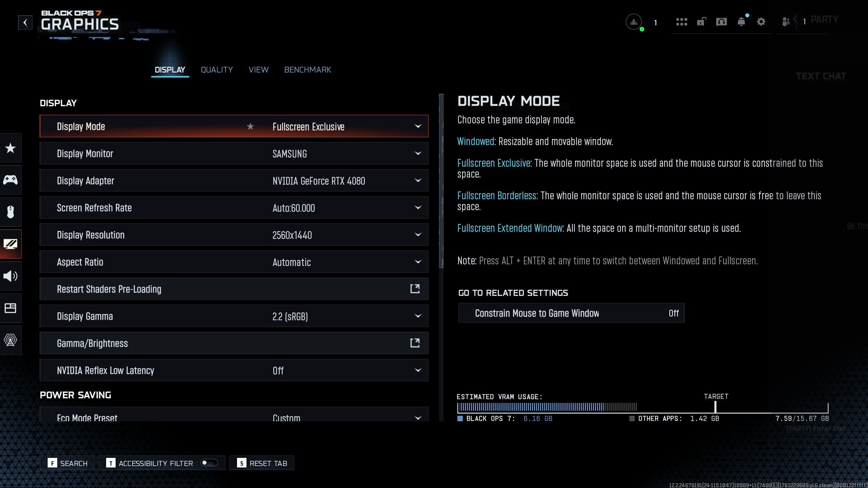
Task: Click Restart Shaders Pre-Loading
Action: pyautogui.click(x=234, y=289)
